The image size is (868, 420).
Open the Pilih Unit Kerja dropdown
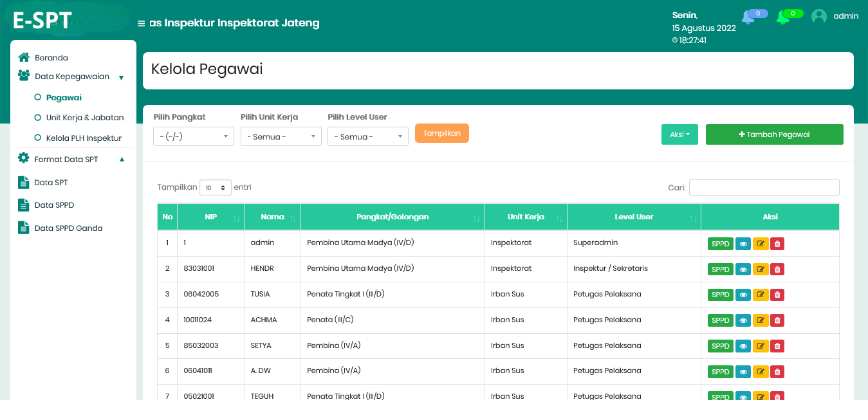pyautogui.click(x=281, y=136)
